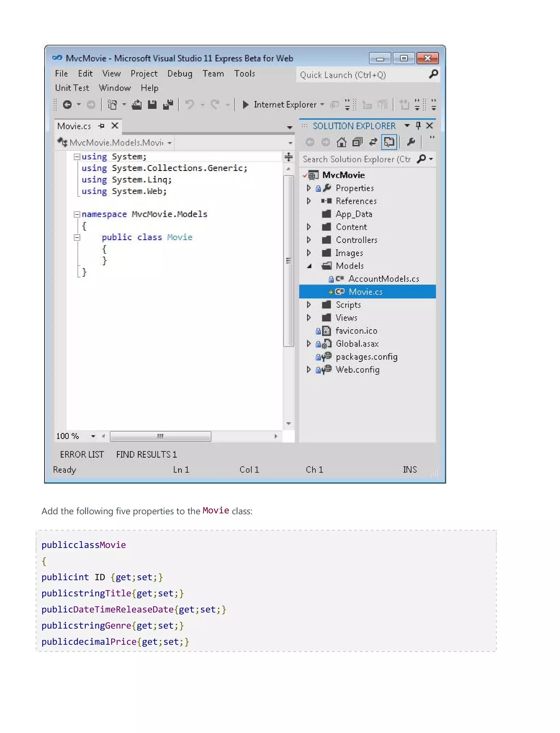The width and height of the screenshot is (560, 733).
Task: Open the editor zoom 100 % dropdown
Action: pos(93,436)
